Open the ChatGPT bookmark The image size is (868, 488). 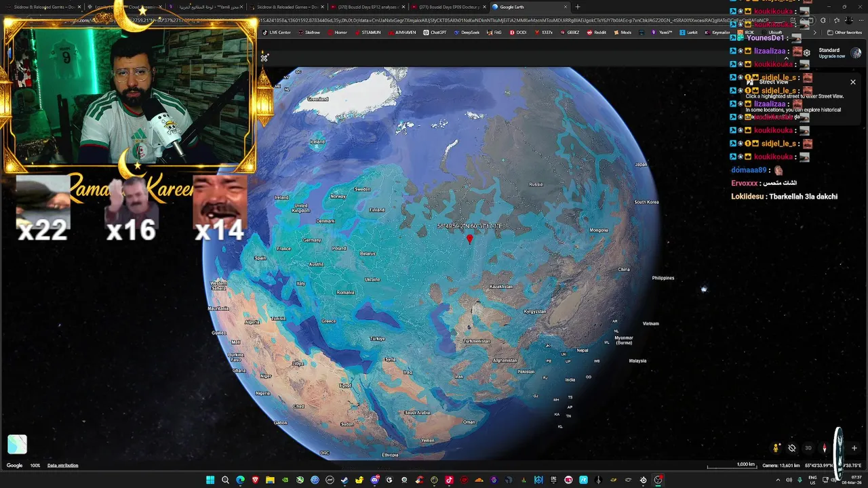point(435,33)
